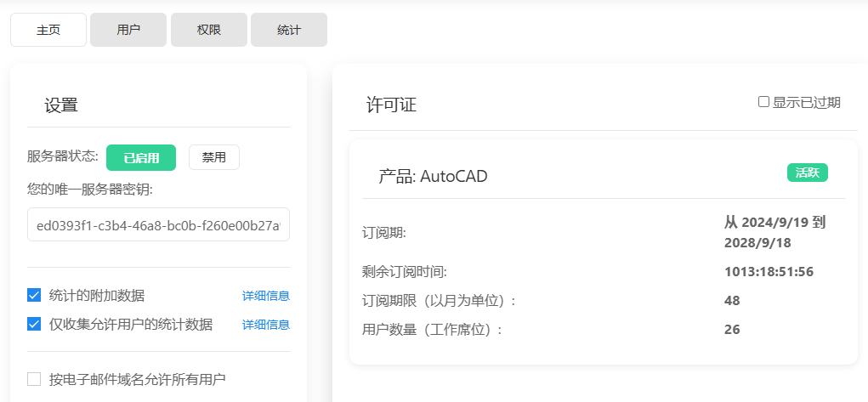This screenshot has height=402, width=868.
Task: Open 详细信息 link for 仅收集允许用户的统计数据
Action: click(x=266, y=325)
